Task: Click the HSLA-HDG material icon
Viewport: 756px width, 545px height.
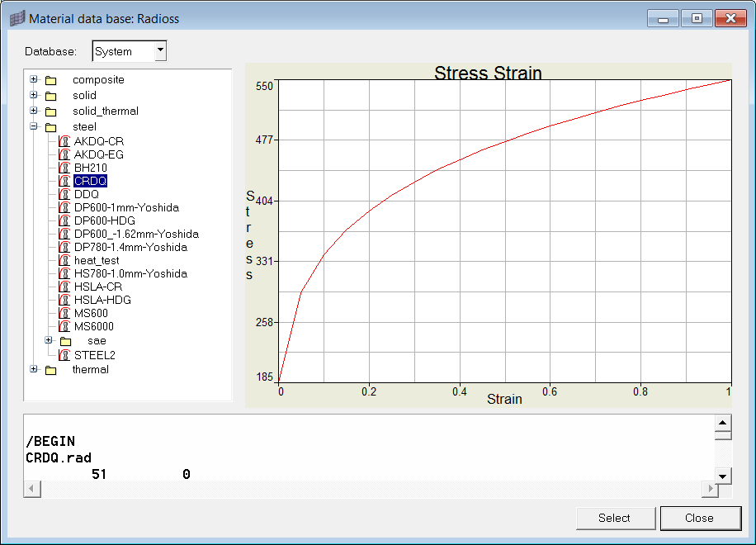Action: tap(64, 300)
